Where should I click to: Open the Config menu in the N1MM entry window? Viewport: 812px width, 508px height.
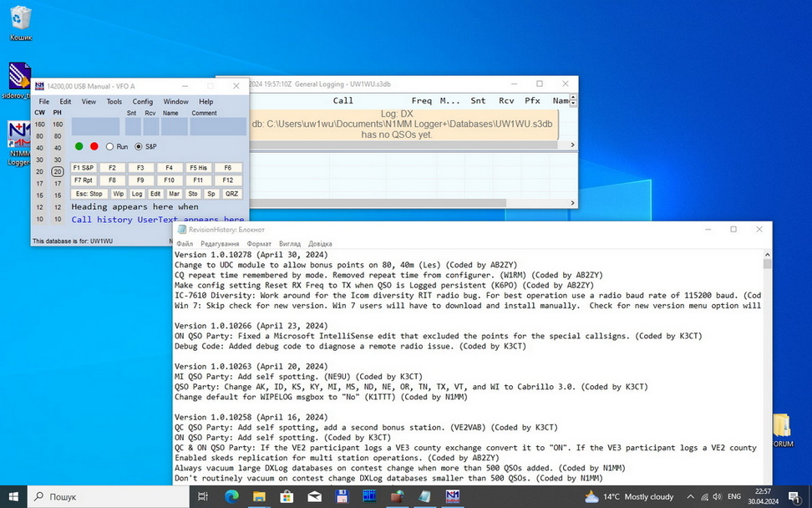(x=142, y=101)
